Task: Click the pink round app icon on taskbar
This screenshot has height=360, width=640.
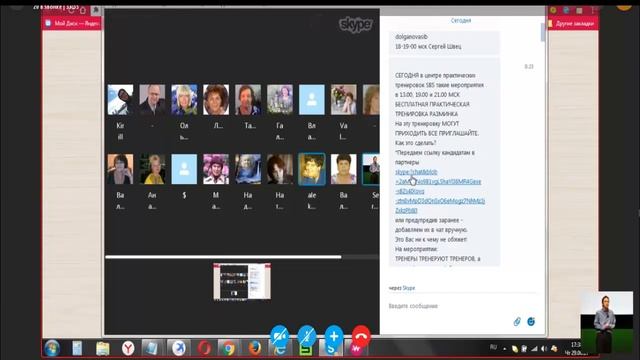Action: (x=357, y=350)
